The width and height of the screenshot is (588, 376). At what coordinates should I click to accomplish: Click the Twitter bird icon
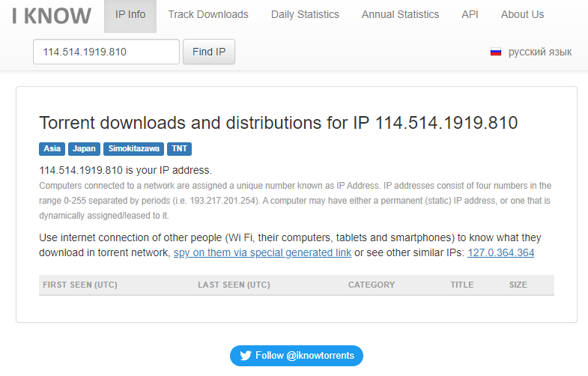pos(246,355)
